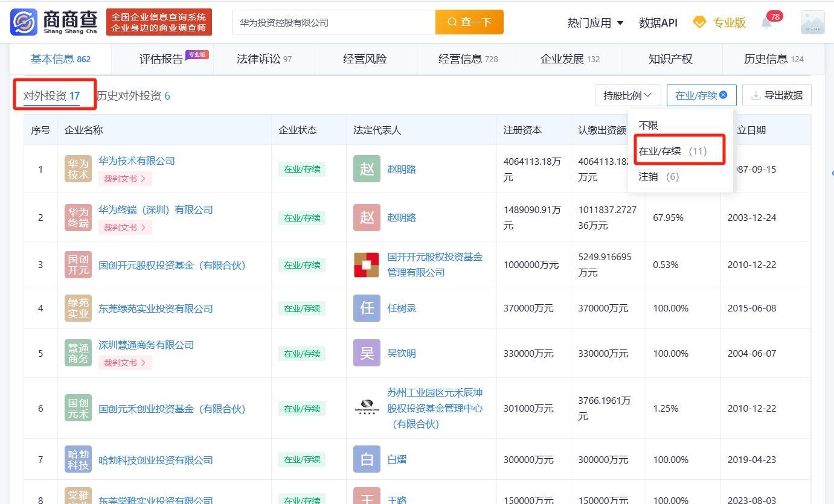Open the 专业版 membership link
The width and height of the screenshot is (834, 504).
[729, 23]
